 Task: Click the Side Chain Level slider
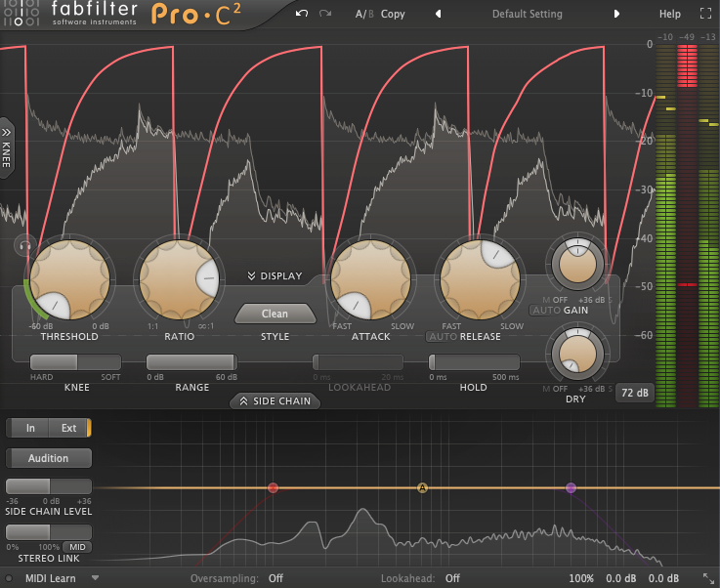pos(49,486)
